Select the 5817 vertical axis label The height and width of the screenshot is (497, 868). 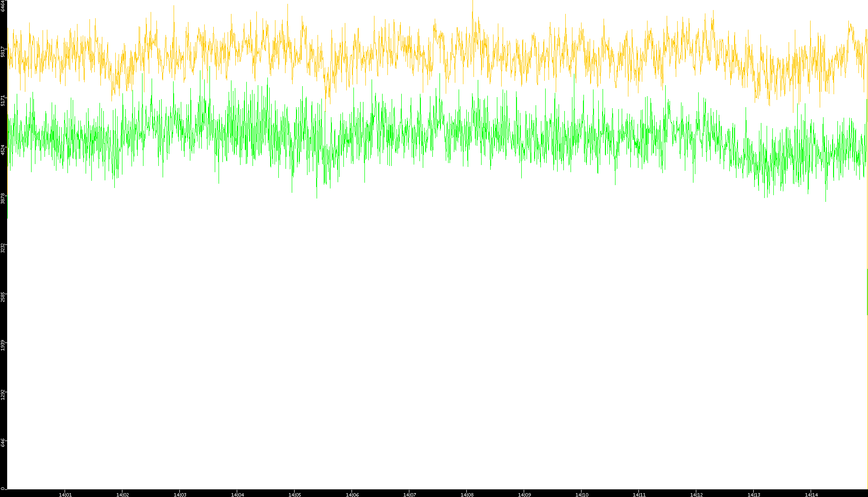click(x=3, y=52)
